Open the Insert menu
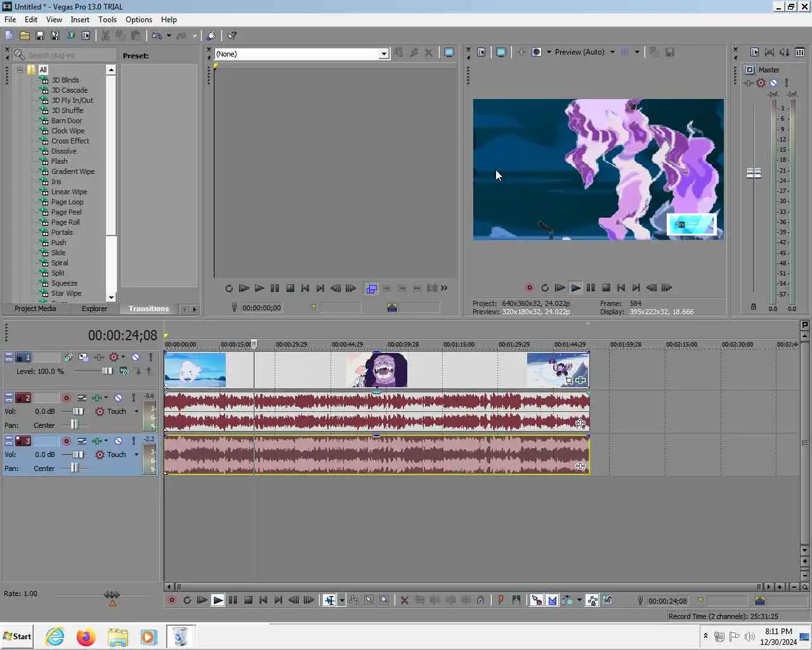812x650 pixels. (x=80, y=20)
